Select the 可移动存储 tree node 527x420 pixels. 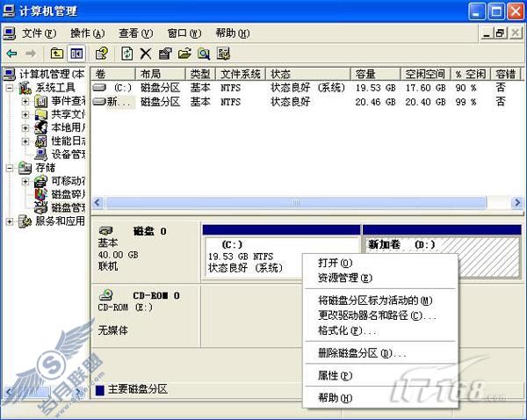(61, 181)
